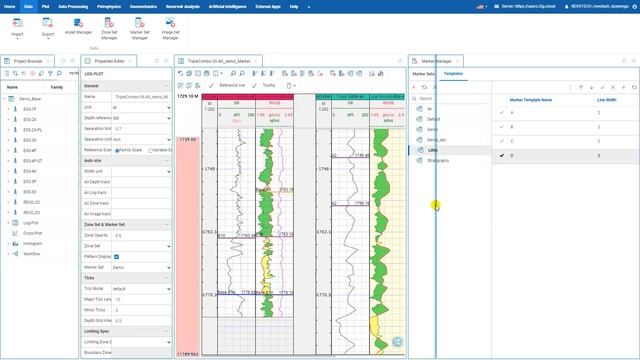Open the Zone Set dropdown
The height and width of the screenshot is (360, 640).
point(141,246)
